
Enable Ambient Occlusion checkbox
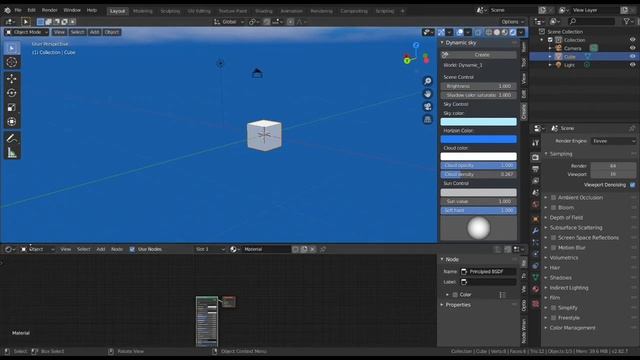click(x=553, y=198)
